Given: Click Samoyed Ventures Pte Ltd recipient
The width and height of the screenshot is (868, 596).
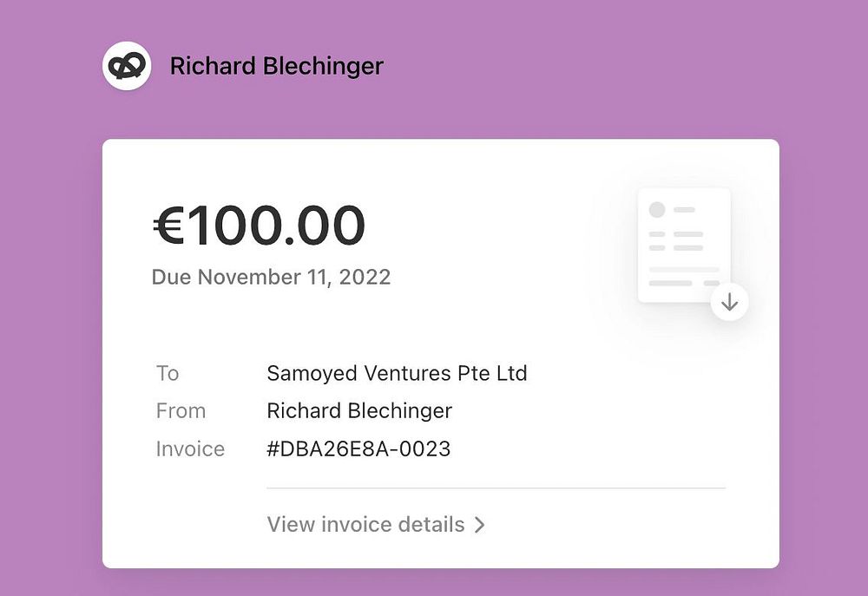Looking at the screenshot, I should (397, 373).
